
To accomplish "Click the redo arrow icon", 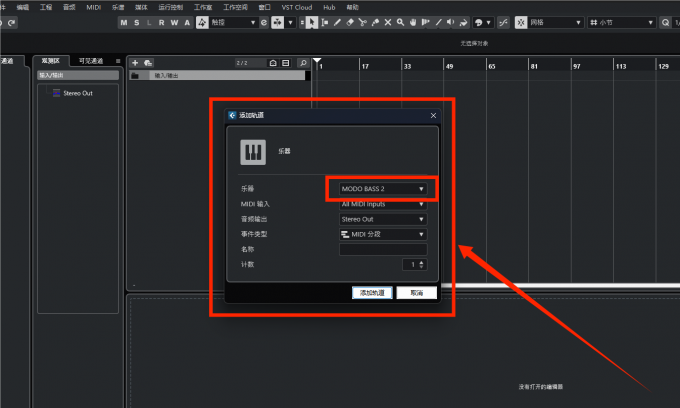I will (12, 23).
